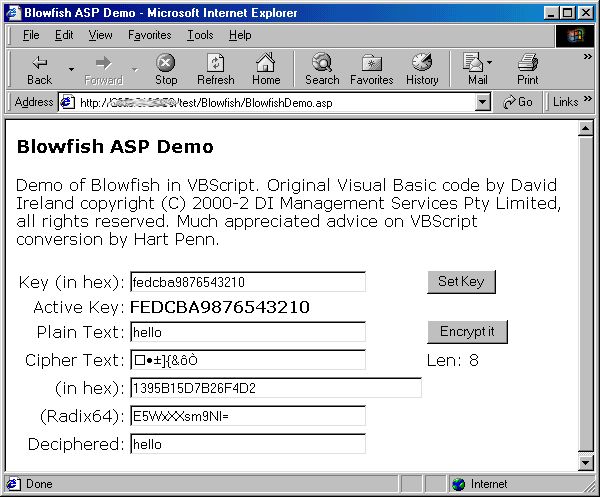This screenshot has width=600, height=497.
Task: Open the Tools menu
Action: (x=200, y=35)
